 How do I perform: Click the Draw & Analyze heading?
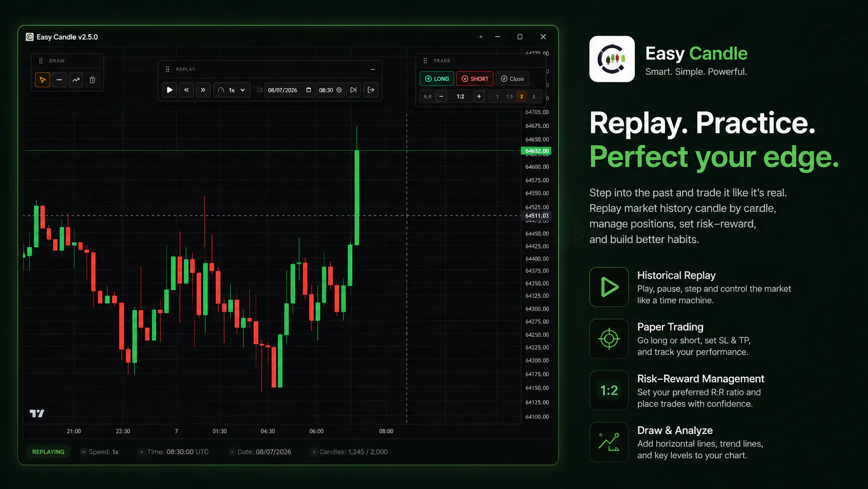pos(675,430)
